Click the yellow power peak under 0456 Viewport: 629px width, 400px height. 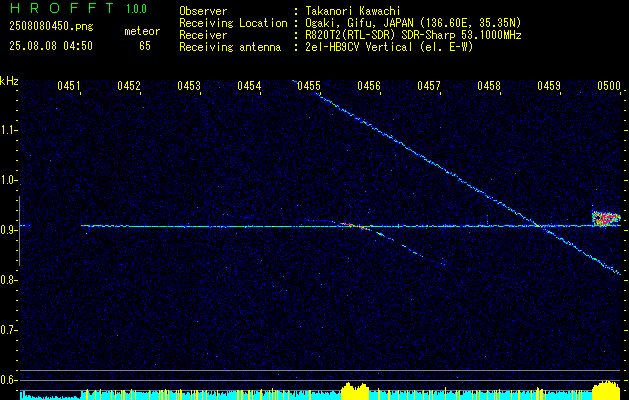click(x=355, y=391)
